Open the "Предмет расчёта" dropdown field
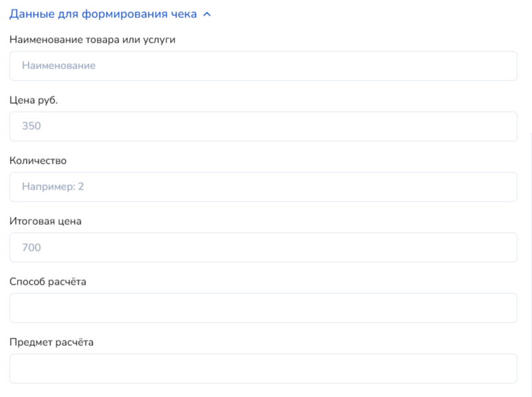The image size is (532, 397). (263, 368)
